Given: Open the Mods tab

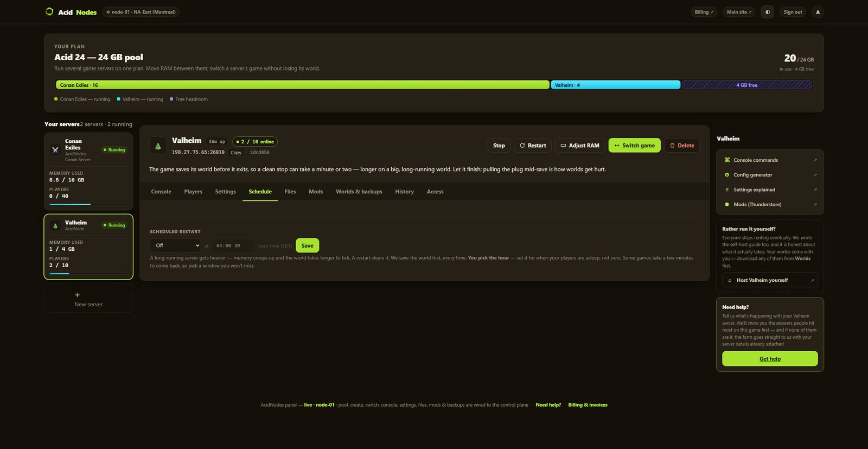Looking at the screenshot, I should 316,192.
